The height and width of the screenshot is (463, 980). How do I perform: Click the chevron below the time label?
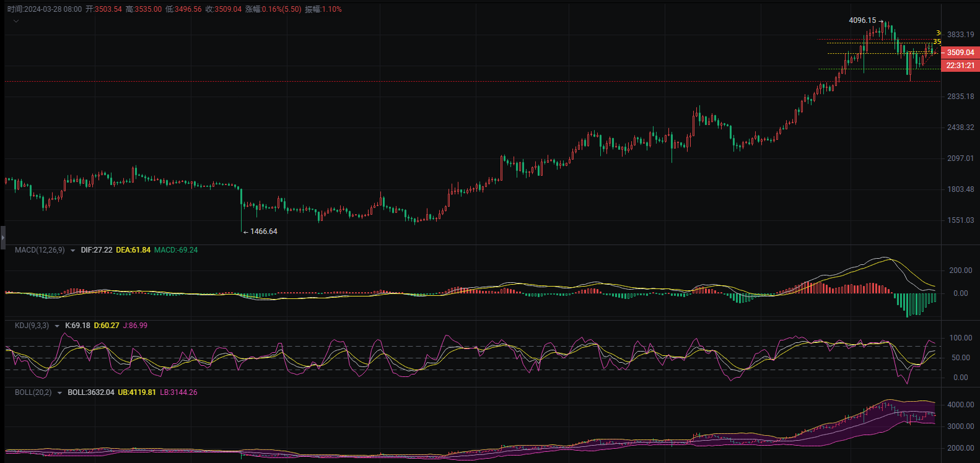pyautogui.click(x=16, y=21)
